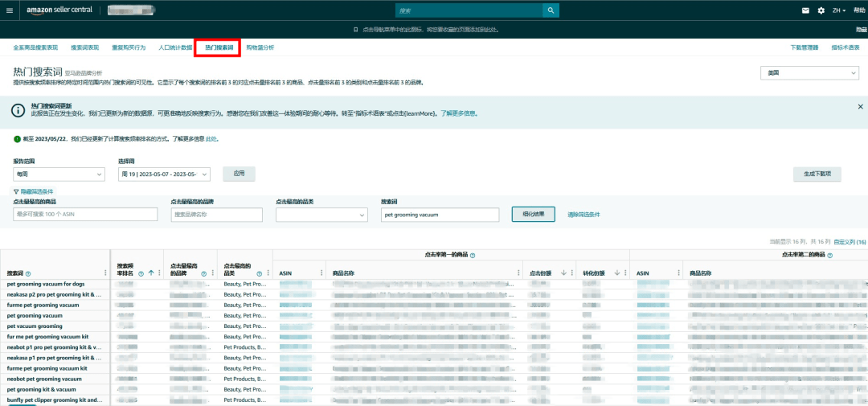Viewport: 868px width, 406px height.
Task: Dismiss the 热门搜索词更新 info banner
Action: [x=860, y=106]
